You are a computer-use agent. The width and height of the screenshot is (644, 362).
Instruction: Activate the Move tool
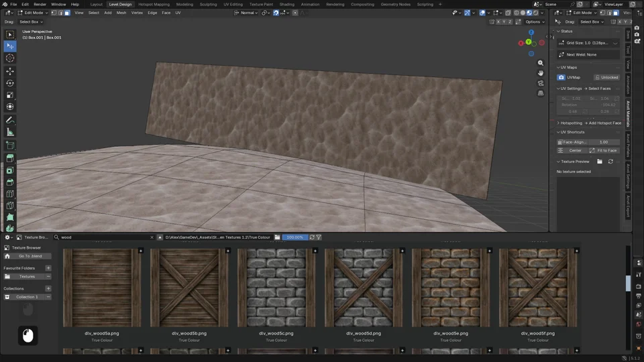[x=10, y=71]
